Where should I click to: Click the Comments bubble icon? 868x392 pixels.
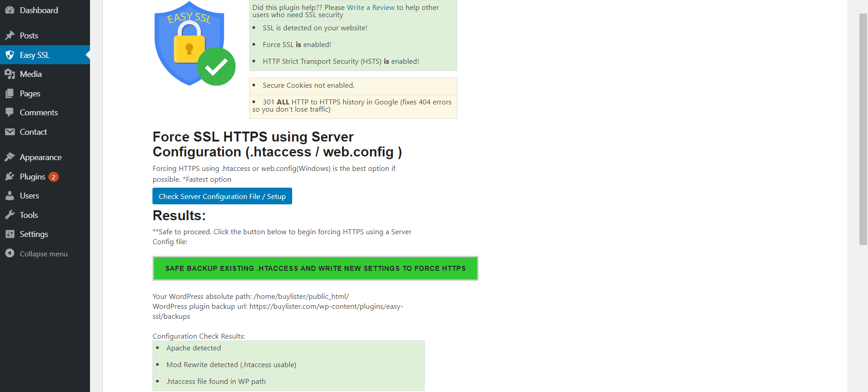pos(10,112)
